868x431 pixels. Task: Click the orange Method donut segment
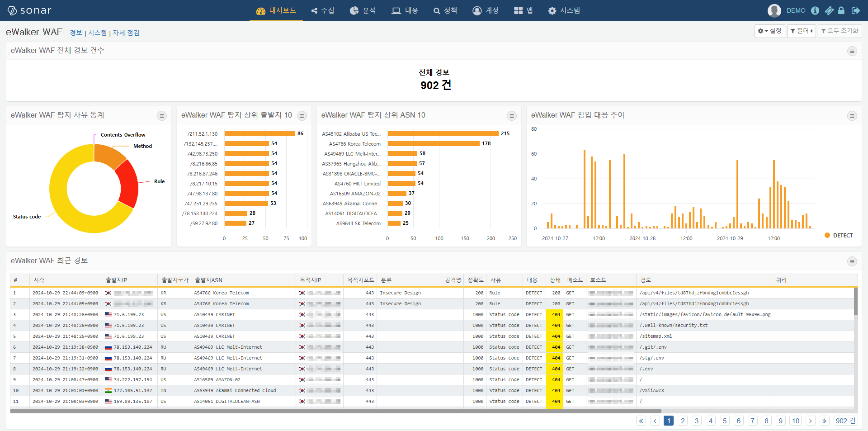108,155
